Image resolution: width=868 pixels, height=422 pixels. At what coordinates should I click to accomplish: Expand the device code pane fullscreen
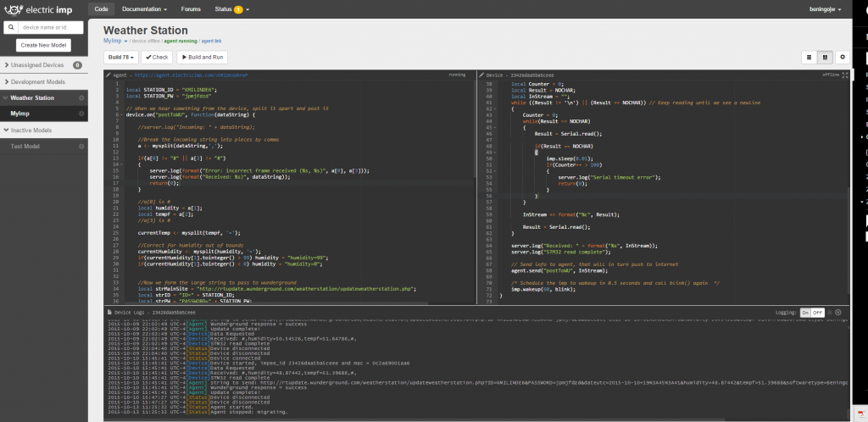[x=846, y=75]
